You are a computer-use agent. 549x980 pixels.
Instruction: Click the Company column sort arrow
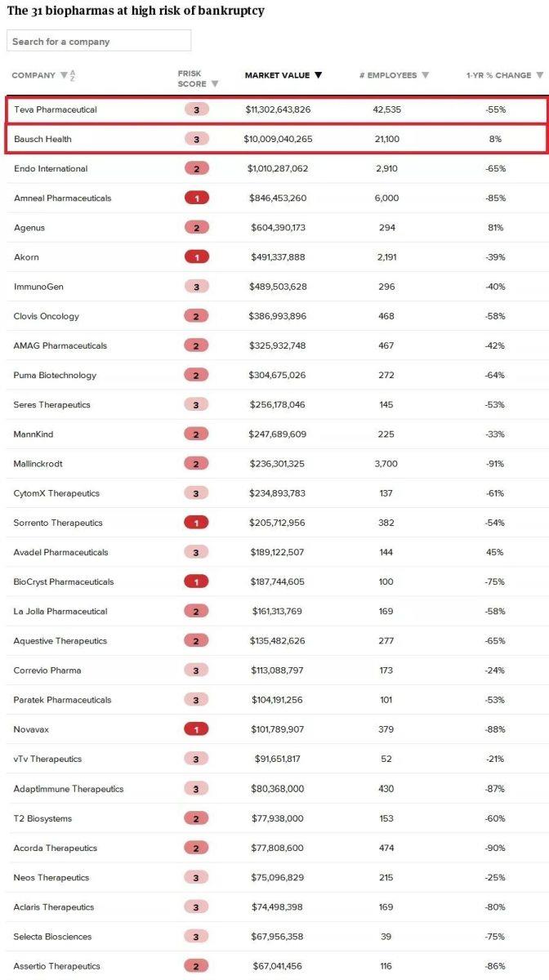point(64,76)
